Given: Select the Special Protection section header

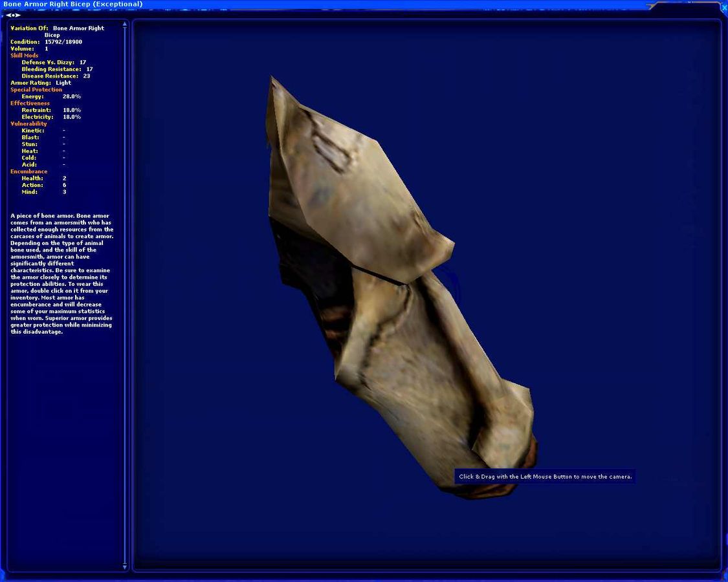Looking at the screenshot, I should coord(36,90).
